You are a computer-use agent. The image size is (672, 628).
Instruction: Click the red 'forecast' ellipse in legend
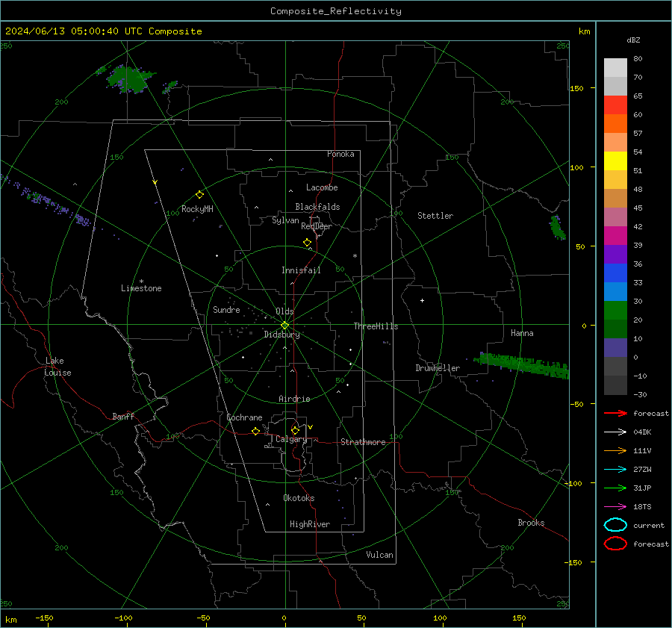point(615,544)
